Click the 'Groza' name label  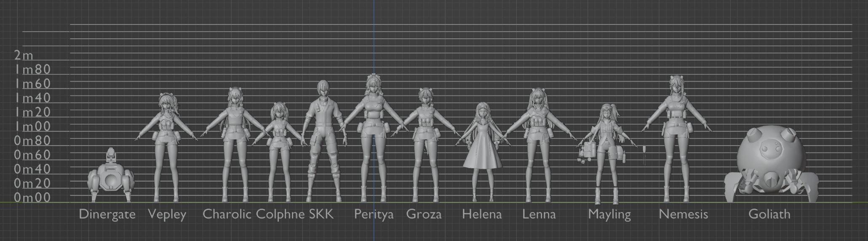coord(424,215)
